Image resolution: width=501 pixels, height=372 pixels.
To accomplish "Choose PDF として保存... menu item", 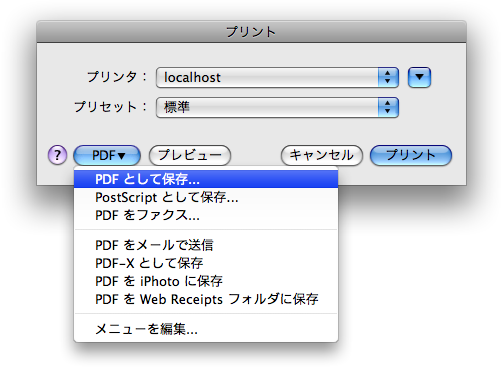I will point(206,179).
